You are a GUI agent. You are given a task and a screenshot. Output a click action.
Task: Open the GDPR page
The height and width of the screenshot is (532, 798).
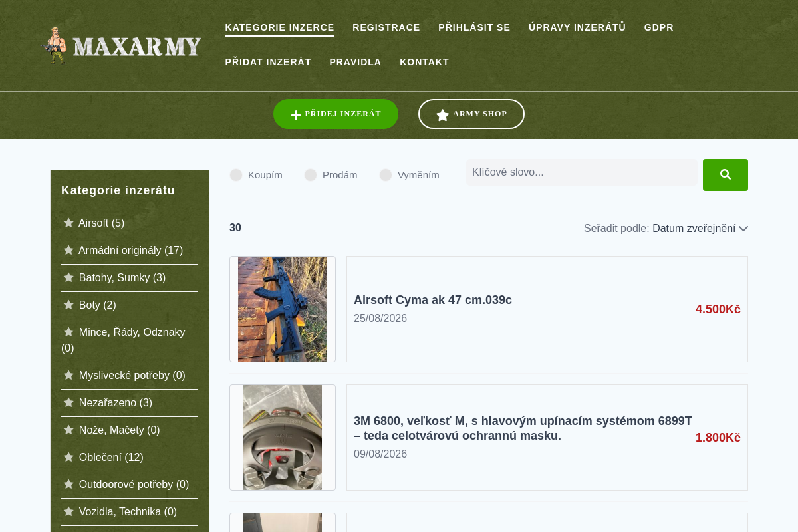click(x=659, y=27)
